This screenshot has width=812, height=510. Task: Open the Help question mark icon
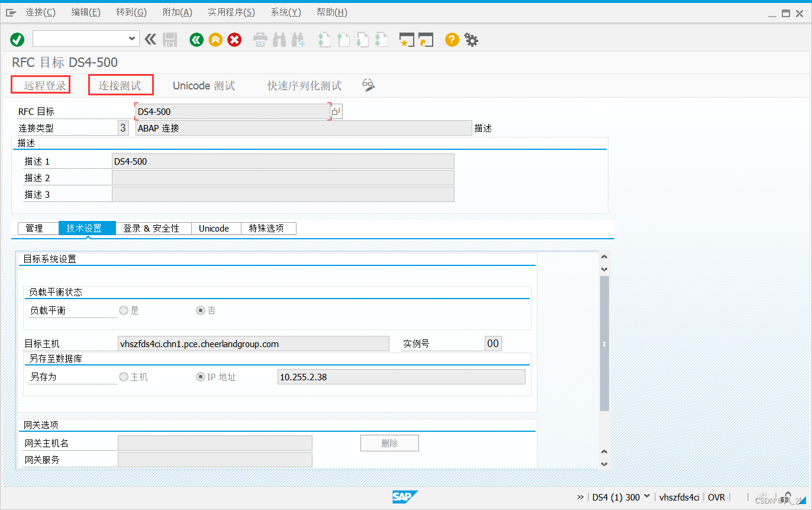coord(452,40)
